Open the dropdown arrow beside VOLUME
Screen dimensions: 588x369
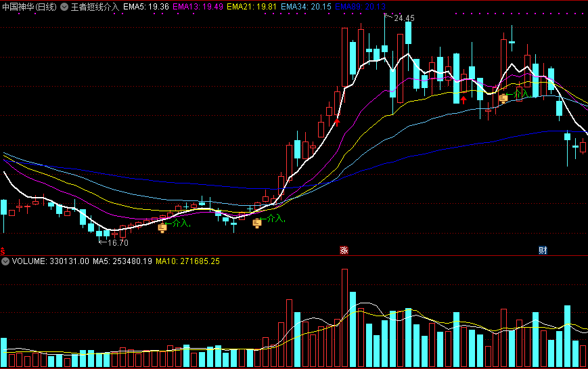5,261
